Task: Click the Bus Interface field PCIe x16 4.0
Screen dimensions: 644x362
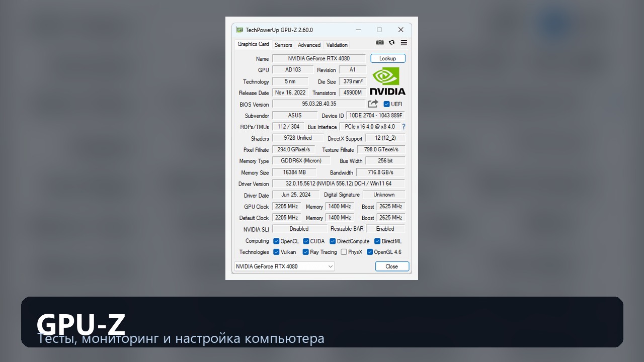Action: pyautogui.click(x=370, y=127)
